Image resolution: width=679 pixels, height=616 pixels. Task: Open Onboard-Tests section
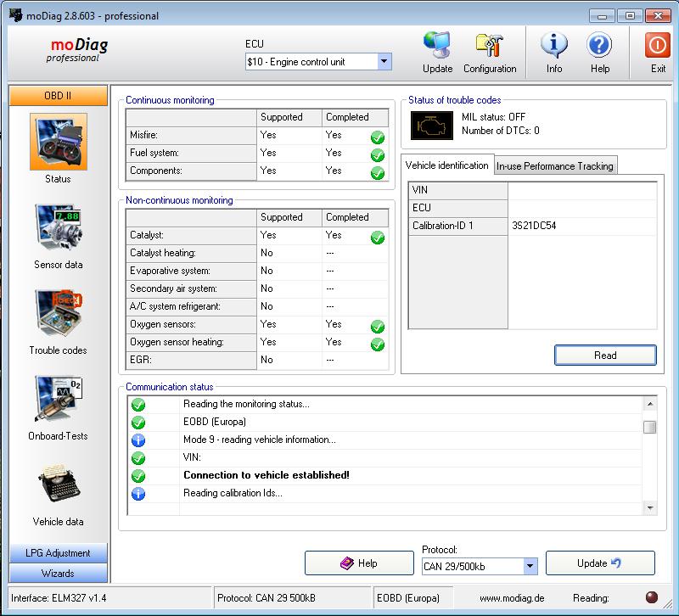(58, 400)
